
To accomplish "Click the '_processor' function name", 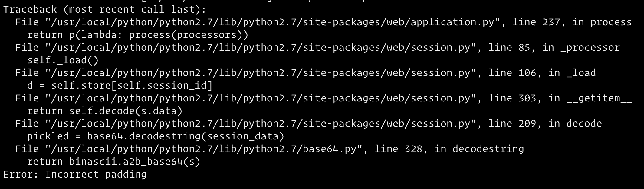I will (x=590, y=48).
